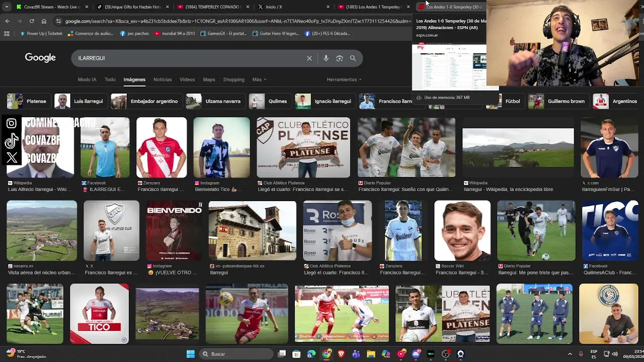Viewport: 644px width, 362px height.
Task: Open the navarra.es aerial view image
Action: click(x=42, y=231)
